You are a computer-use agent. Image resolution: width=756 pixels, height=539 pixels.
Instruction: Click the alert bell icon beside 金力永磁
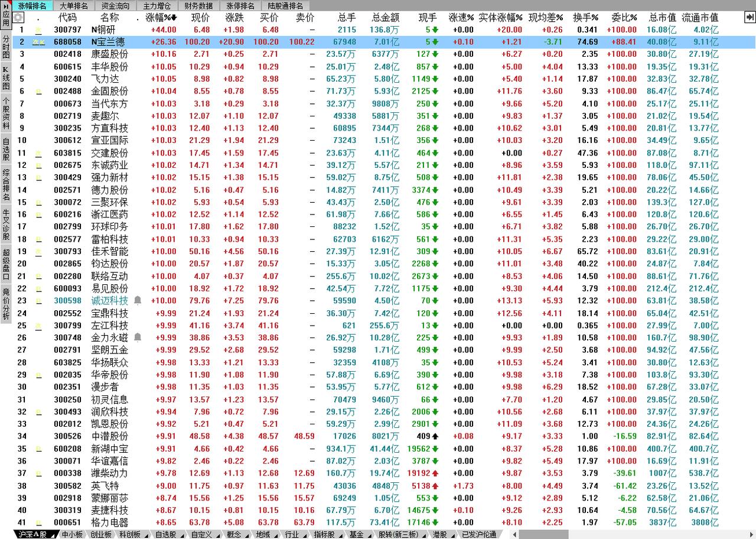pos(138,337)
